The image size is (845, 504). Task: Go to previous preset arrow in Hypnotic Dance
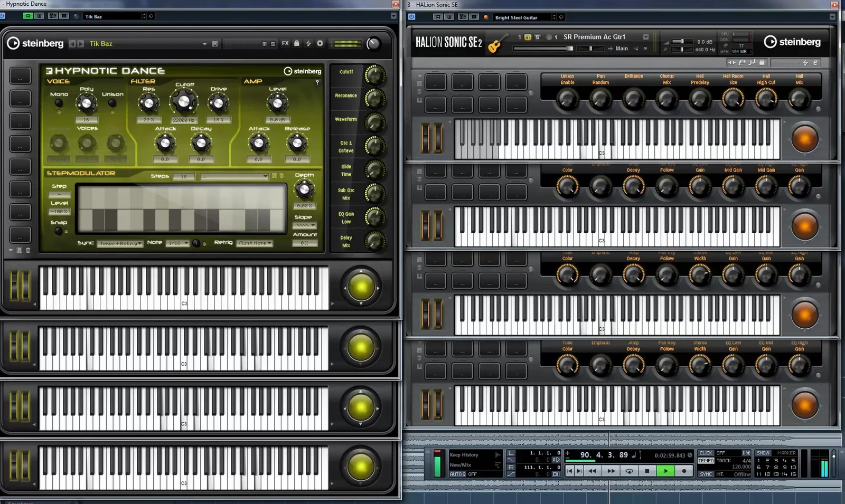click(72, 44)
